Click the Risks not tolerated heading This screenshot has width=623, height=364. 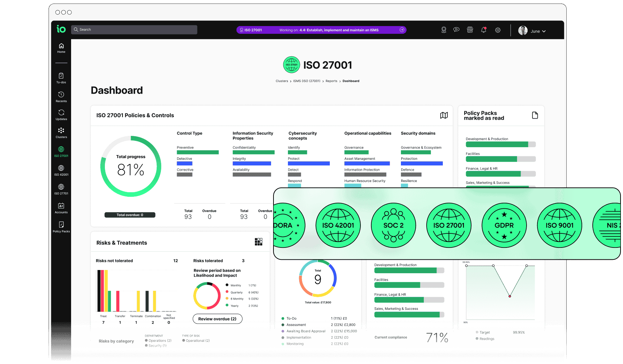point(114,261)
